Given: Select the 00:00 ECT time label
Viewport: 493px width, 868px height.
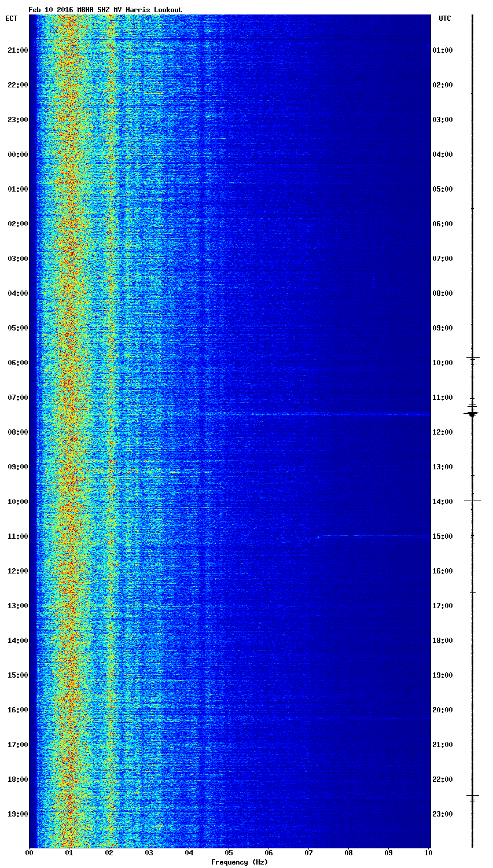Looking at the screenshot, I should 17,155.
